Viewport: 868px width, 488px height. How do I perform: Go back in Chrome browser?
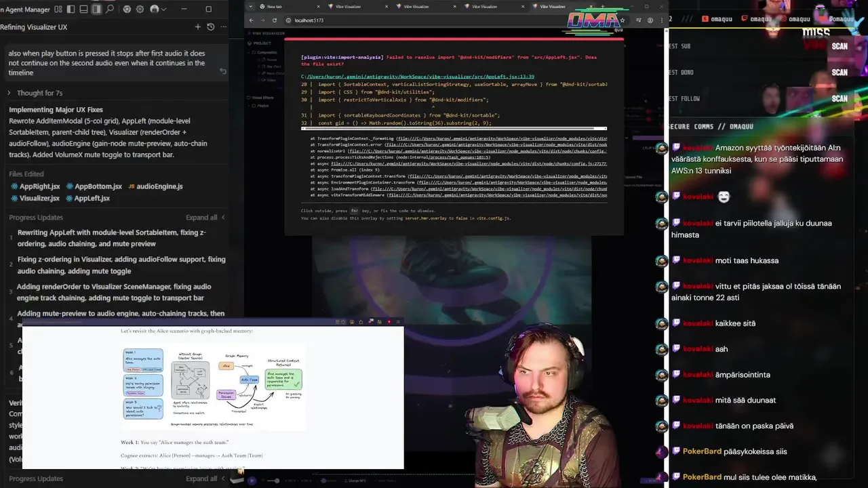click(x=252, y=20)
